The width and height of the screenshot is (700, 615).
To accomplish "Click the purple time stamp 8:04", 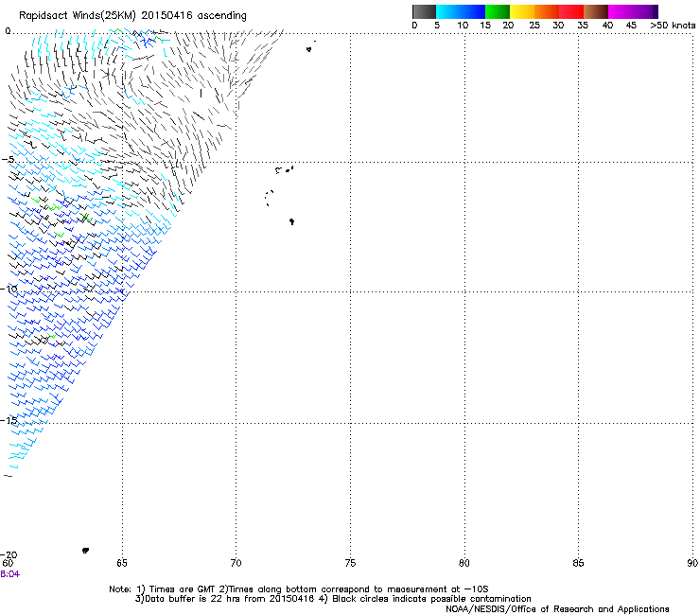I will 9,574.
